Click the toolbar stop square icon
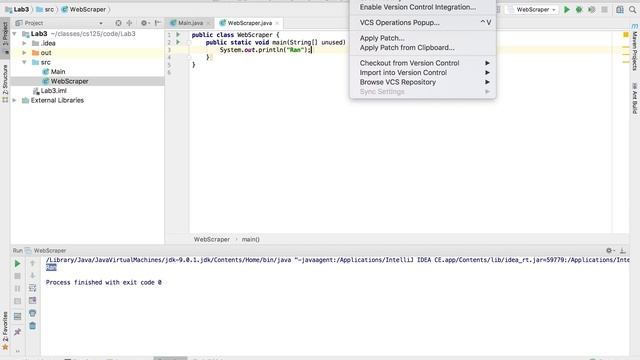Viewport: 640px width, 360px height. pyautogui.click(x=604, y=9)
